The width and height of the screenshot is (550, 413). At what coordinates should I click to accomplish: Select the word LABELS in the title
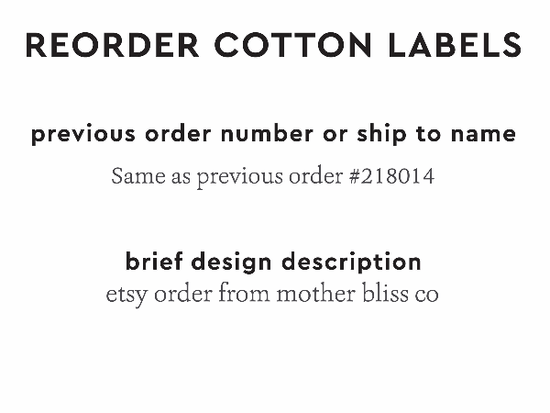coord(455,45)
